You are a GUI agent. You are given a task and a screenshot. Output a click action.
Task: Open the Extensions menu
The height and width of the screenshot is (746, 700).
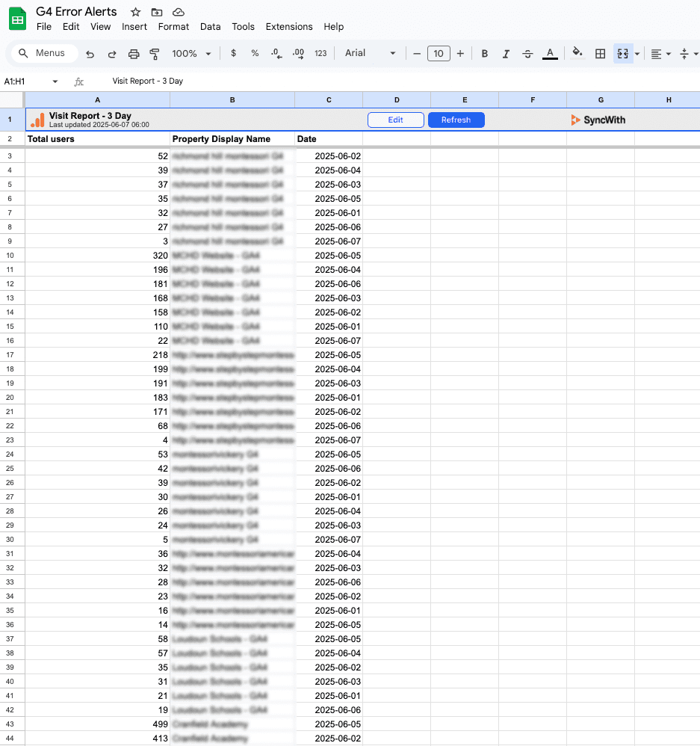[289, 27]
